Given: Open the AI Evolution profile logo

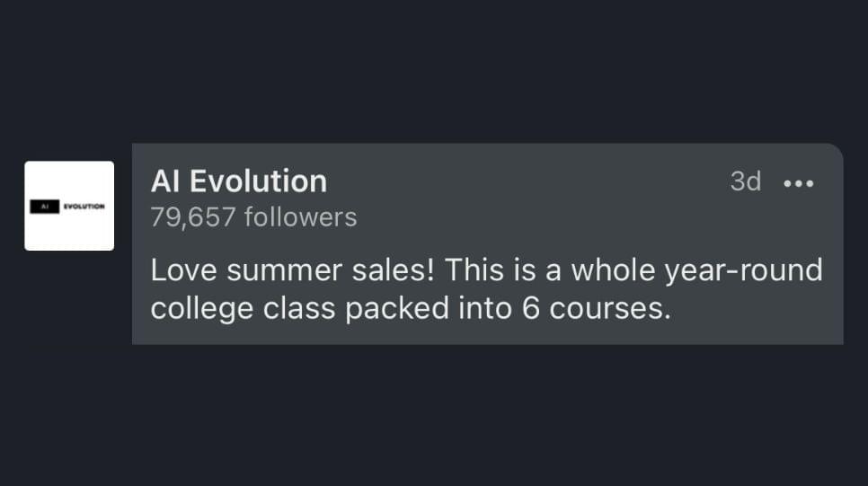Looking at the screenshot, I should 69,206.
